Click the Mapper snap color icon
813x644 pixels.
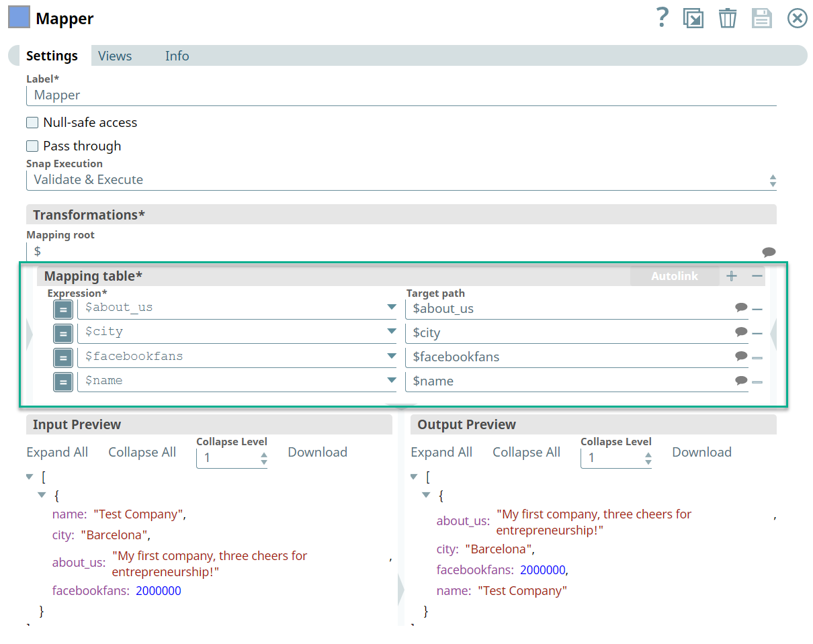[x=19, y=17]
